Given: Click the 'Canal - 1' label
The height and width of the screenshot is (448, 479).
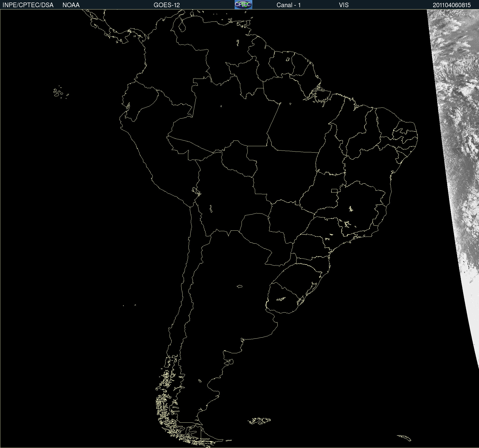Looking at the screenshot, I should (289, 5).
